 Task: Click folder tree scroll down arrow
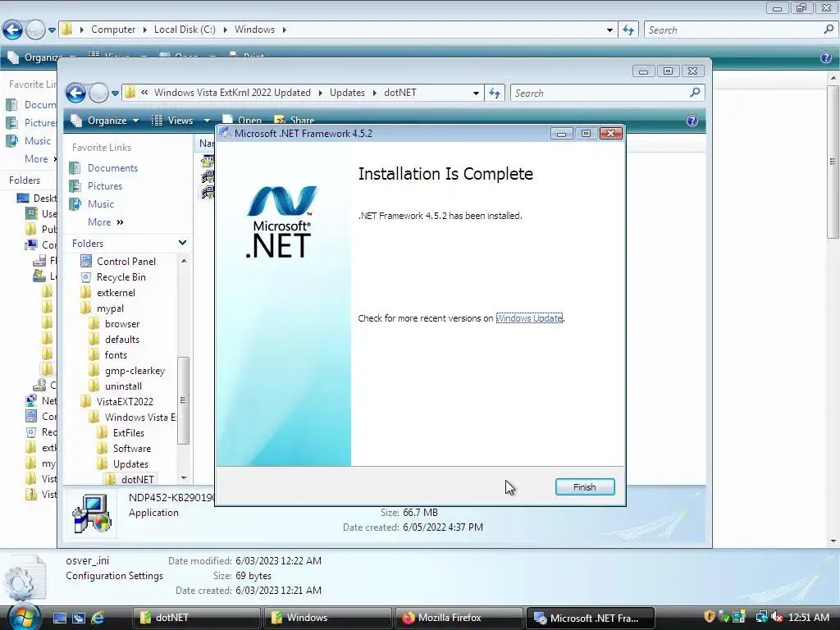pos(184,478)
